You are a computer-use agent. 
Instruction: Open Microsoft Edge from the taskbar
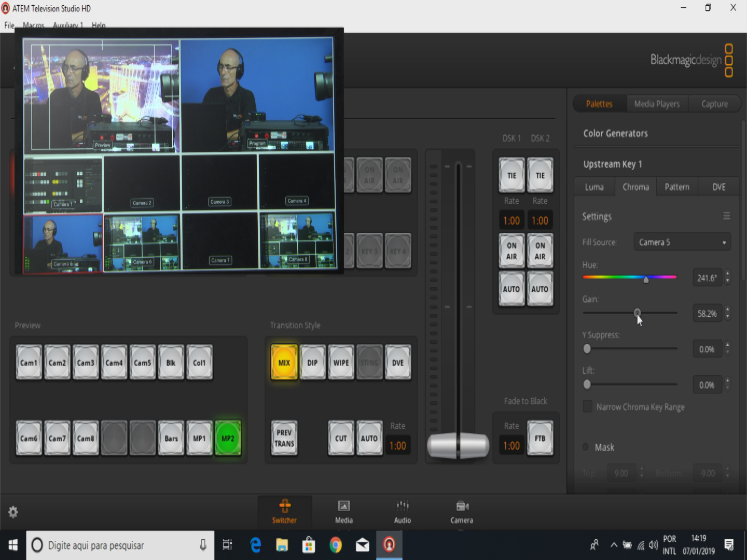click(x=255, y=545)
